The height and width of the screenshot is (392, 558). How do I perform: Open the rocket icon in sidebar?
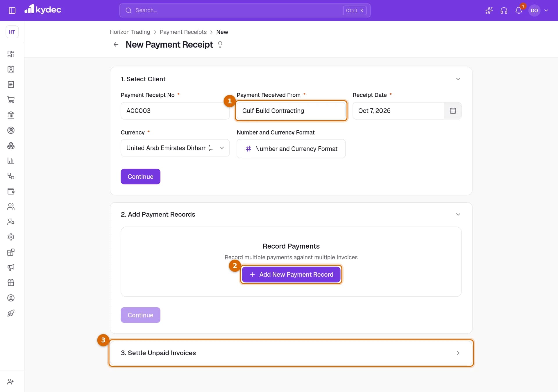click(11, 313)
